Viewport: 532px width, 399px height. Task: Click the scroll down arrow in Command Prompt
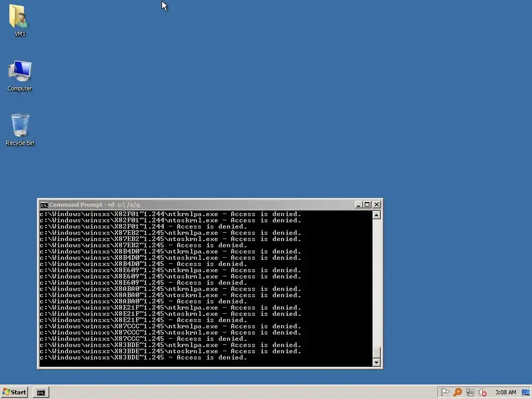point(376,362)
